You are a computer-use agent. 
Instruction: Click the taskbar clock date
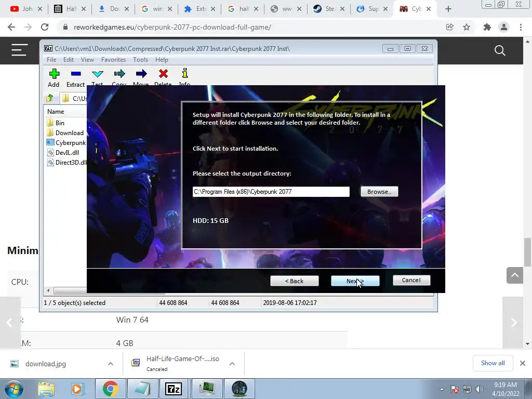(x=506, y=389)
